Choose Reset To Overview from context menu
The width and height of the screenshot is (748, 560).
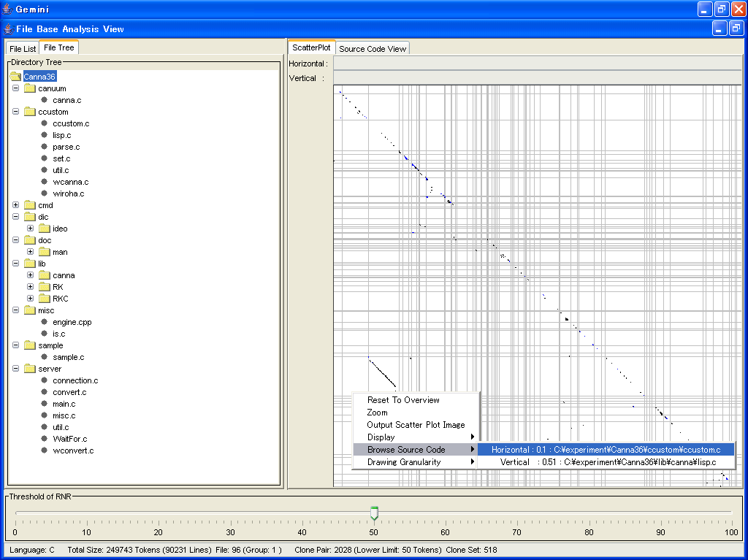click(403, 400)
